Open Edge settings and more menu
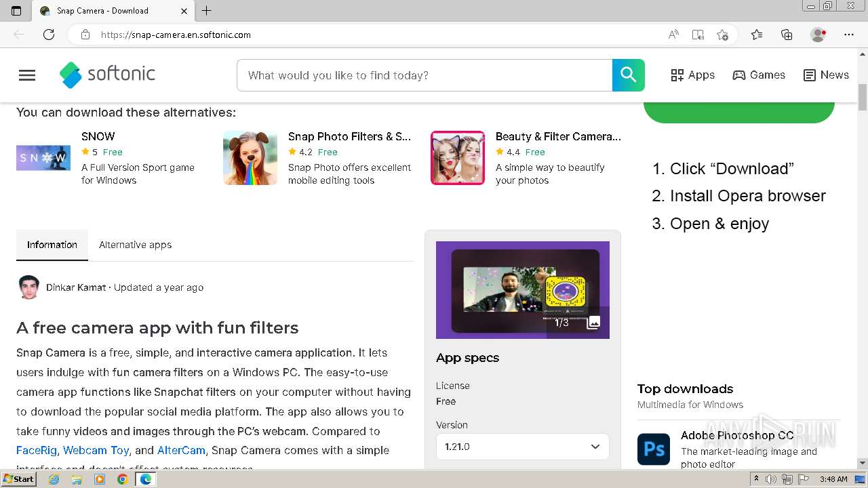The height and width of the screenshot is (488, 868). click(x=849, y=35)
